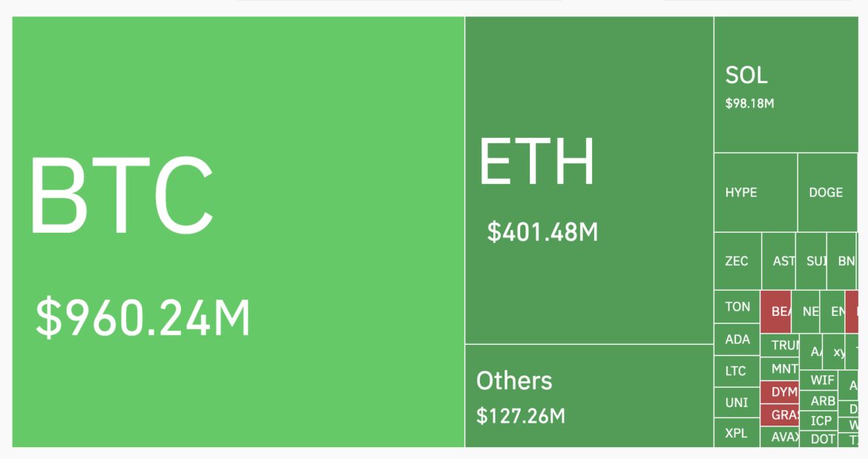The height and width of the screenshot is (459, 868).
Task: Click the TON tile
Action: pos(737,307)
